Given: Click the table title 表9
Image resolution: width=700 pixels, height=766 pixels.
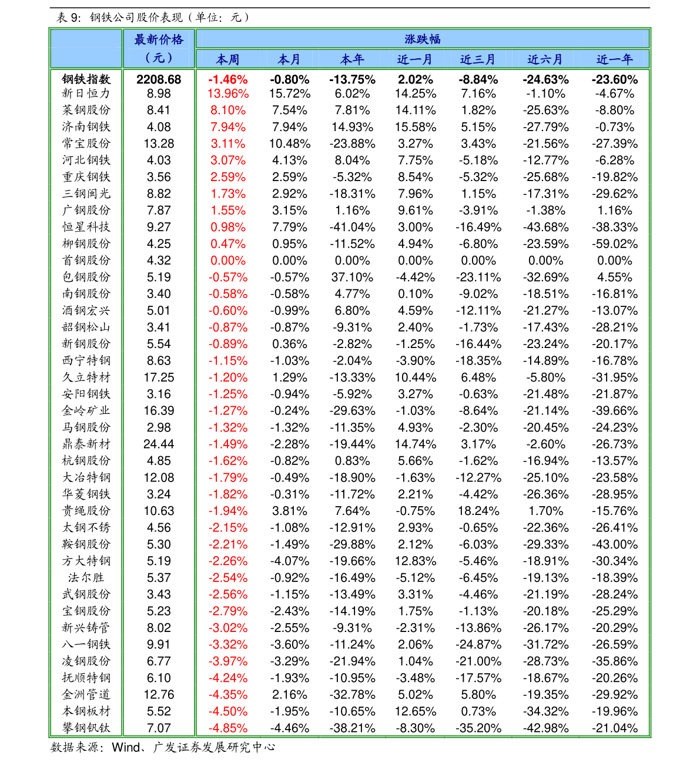Looking at the screenshot, I should pyautogui.click(x=154, y=17).
